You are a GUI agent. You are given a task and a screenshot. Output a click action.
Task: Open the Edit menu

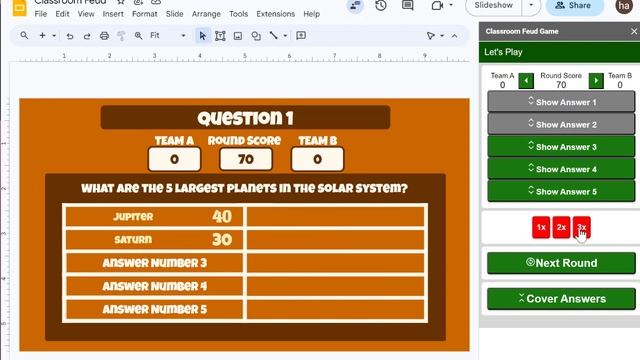click(62, 14)
